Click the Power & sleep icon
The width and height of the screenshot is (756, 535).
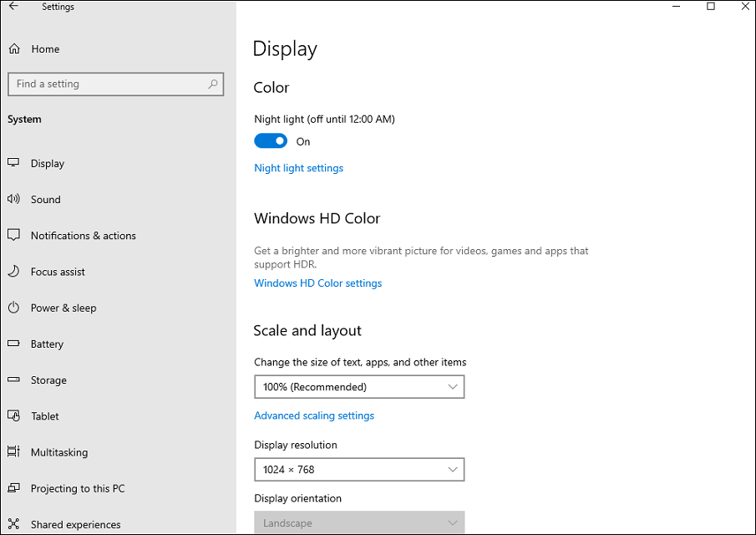point(13,308)
